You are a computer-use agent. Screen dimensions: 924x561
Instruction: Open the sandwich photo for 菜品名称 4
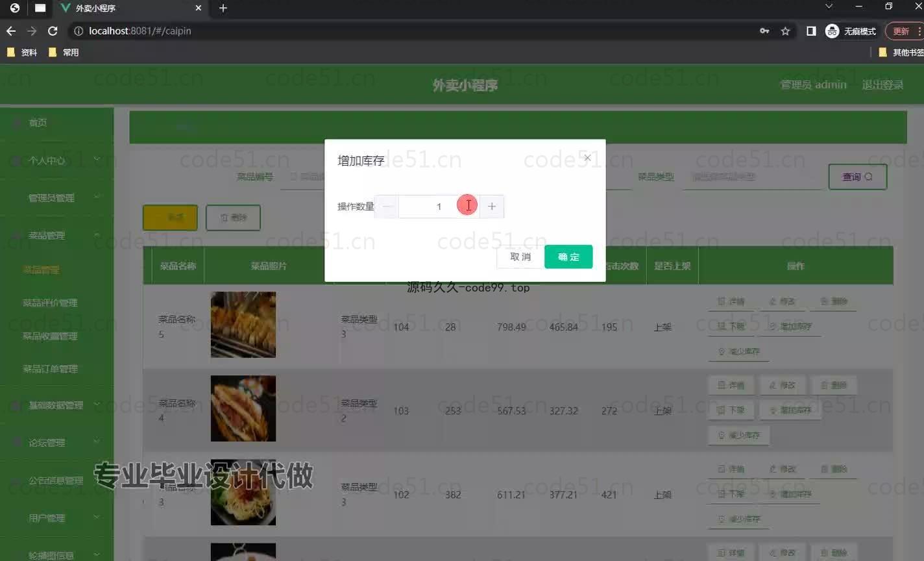(x=243, y=408)
